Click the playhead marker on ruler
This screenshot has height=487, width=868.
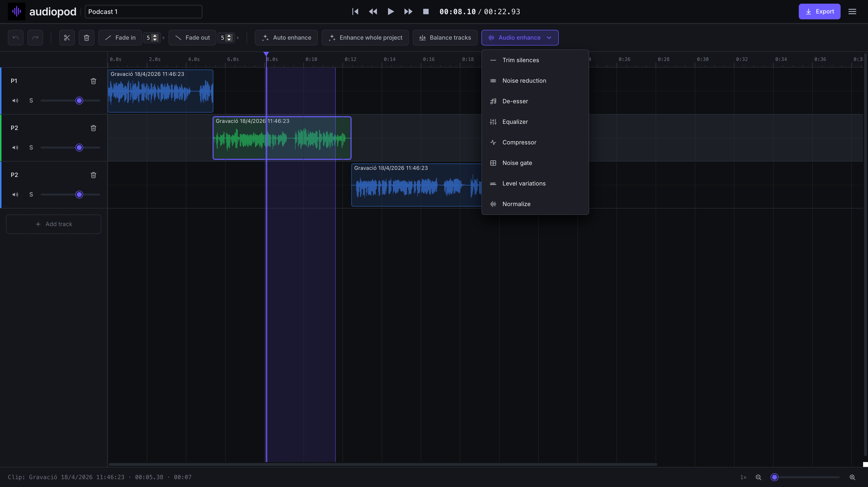pos(266,54)
